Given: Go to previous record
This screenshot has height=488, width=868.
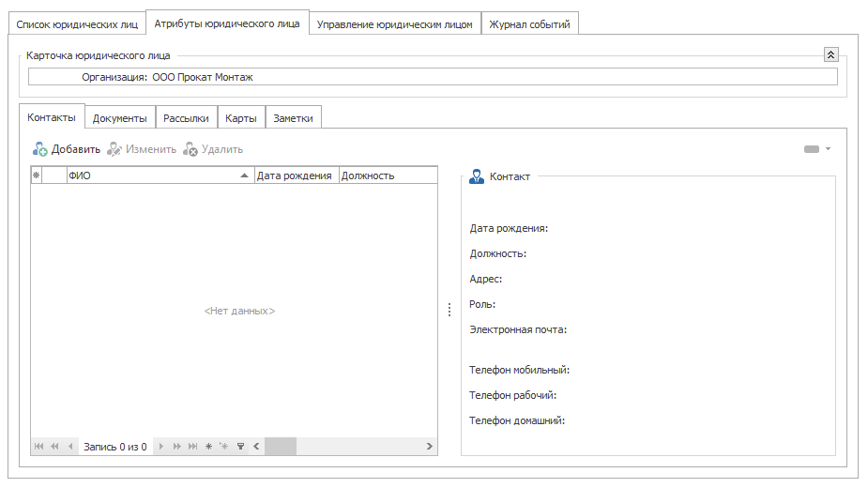Looking at the screenshot, I should [70, 447].
